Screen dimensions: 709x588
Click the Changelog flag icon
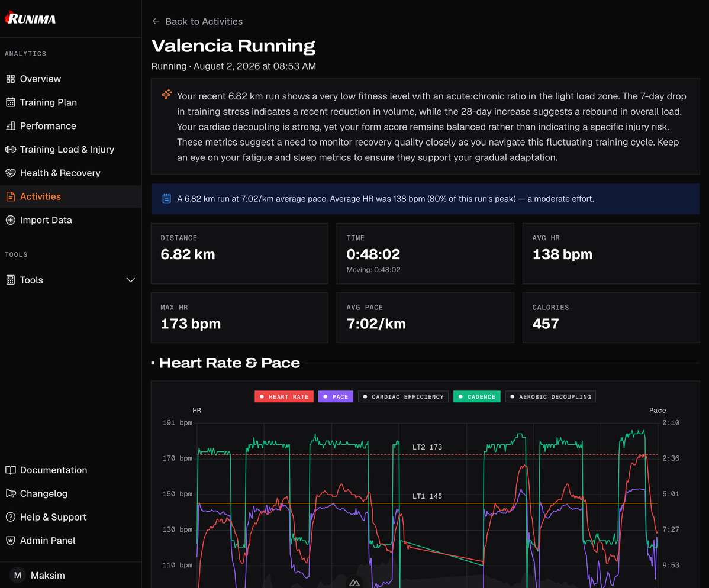click(x=11, y=493)
